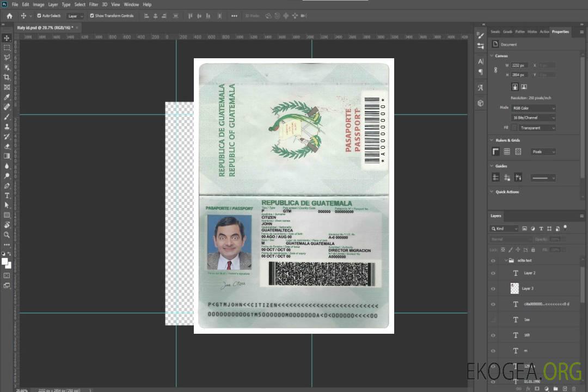This screenshot has height=392, width=588.
Task: Switch to the History panel tab
Action: (532, 32)
